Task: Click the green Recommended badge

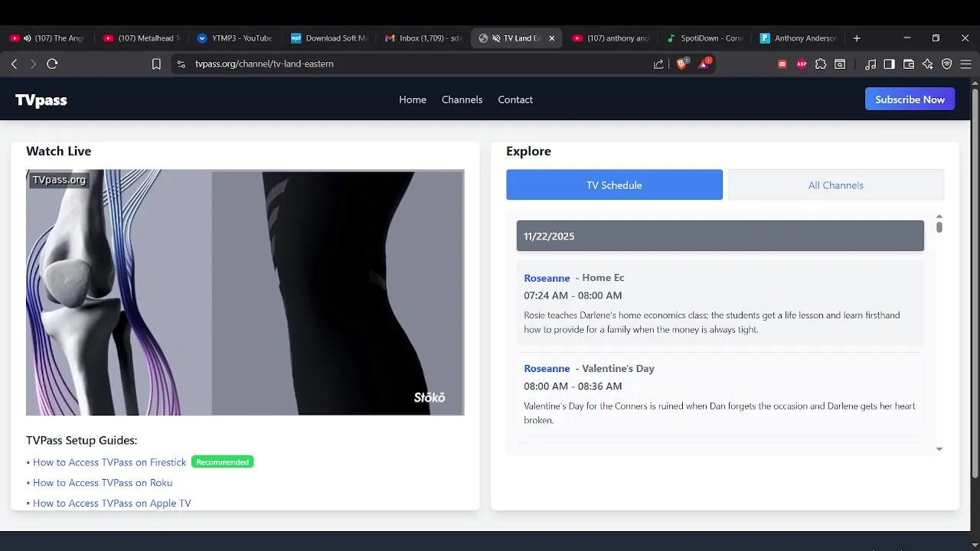Action: pyautogui.click(x=222, y=462)
